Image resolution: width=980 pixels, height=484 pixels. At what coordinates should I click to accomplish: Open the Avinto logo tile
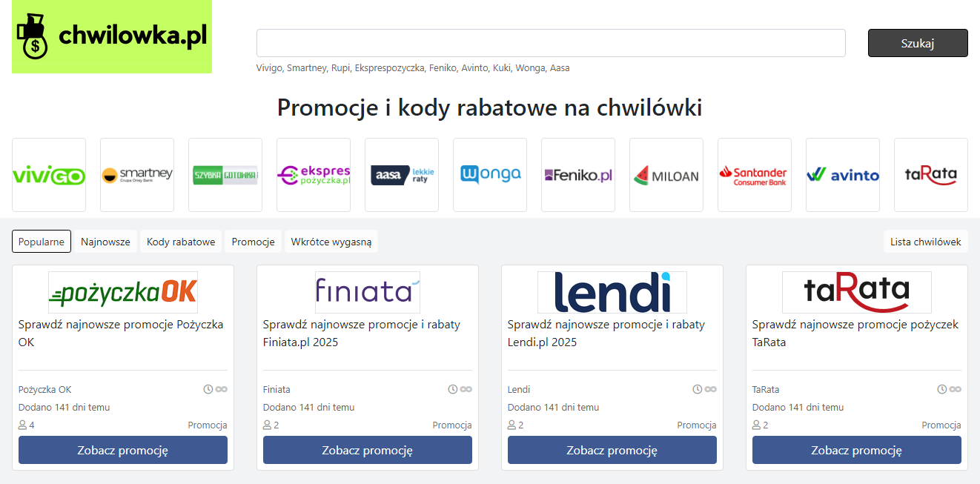(843, 175)
